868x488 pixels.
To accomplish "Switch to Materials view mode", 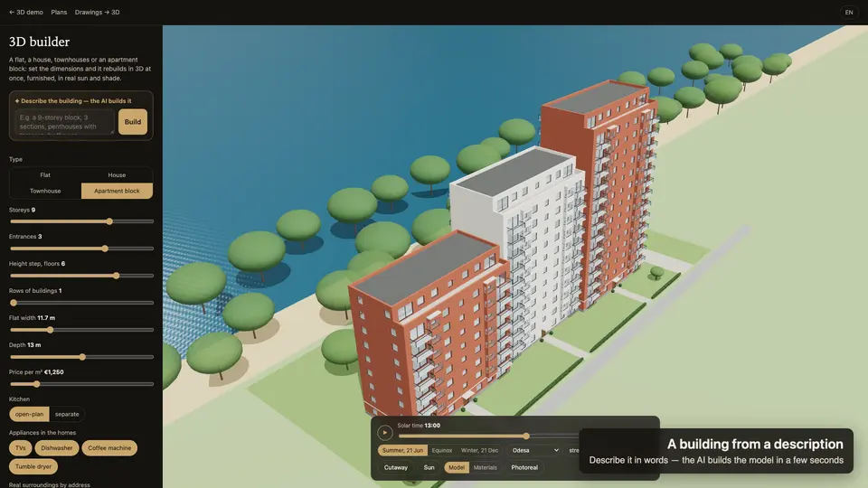I will 486,467.
